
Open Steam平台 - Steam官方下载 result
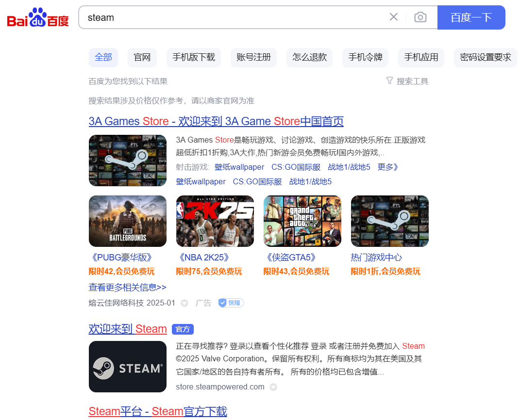158,411
